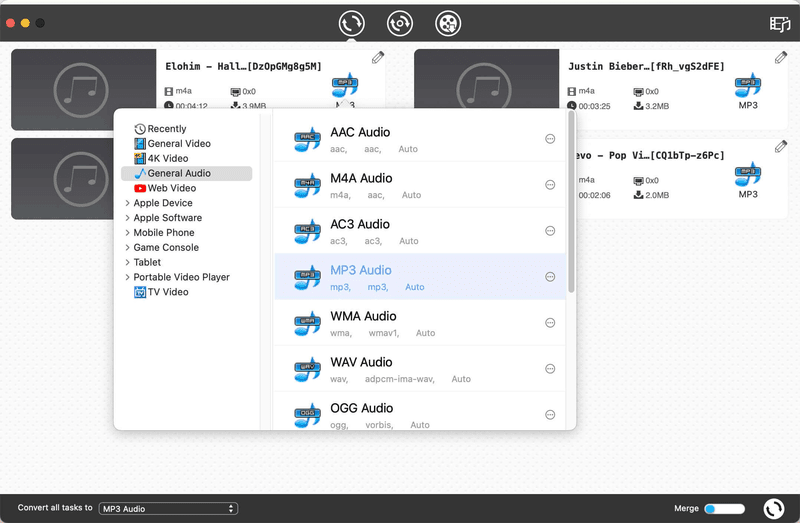The image size is (800, 523).
Task: Click the OGG Audio format icon
Action: [307, 415]
